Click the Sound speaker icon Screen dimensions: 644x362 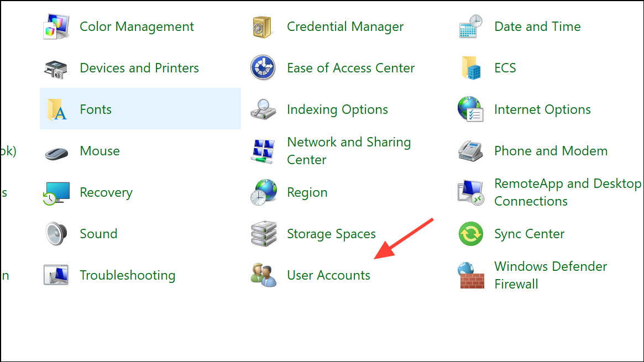coord(56,234)
